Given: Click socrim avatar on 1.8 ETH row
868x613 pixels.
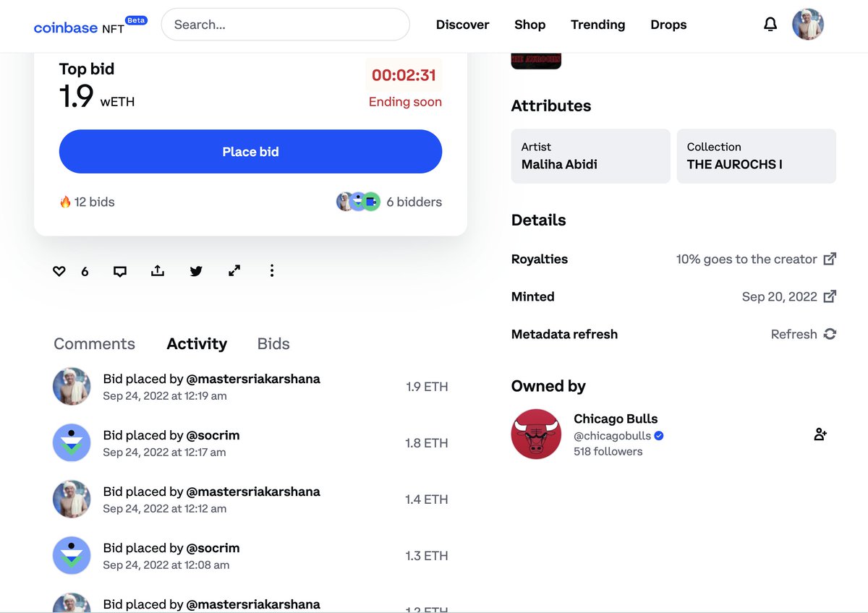Looking at the screenshot, I should tap(72, 442).
